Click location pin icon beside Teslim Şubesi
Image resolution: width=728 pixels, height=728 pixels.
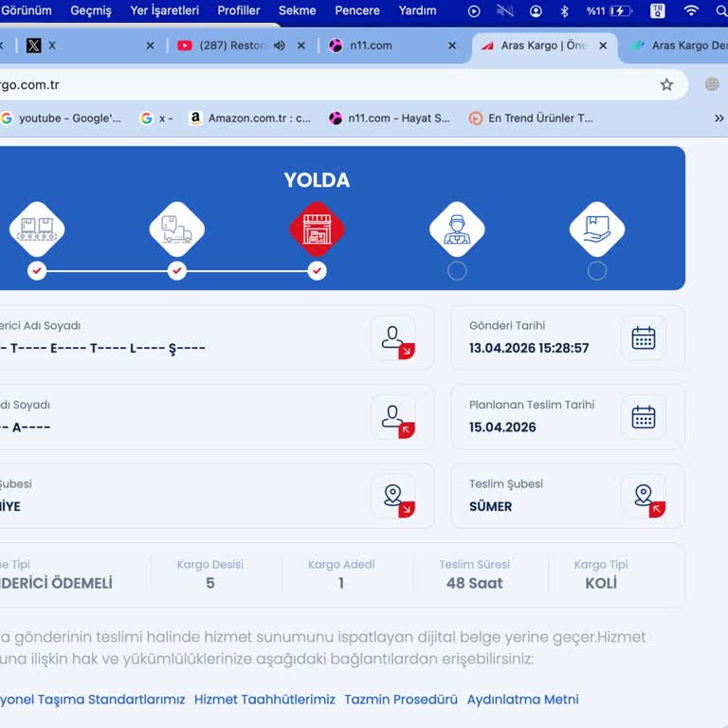(x=644, y=496)
